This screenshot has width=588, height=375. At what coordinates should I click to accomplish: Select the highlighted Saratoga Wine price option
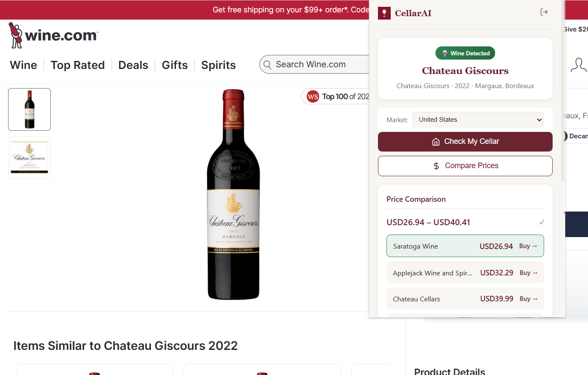[465, 246]
